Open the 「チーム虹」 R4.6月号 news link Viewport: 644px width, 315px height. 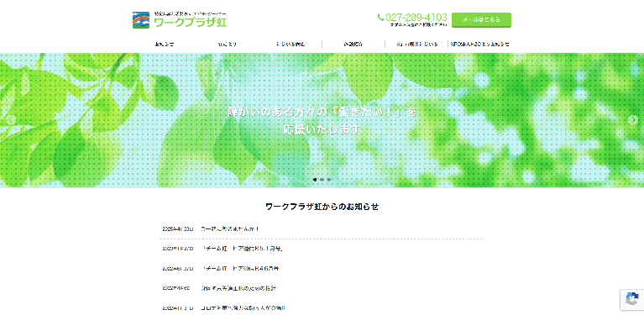point(240,268)
